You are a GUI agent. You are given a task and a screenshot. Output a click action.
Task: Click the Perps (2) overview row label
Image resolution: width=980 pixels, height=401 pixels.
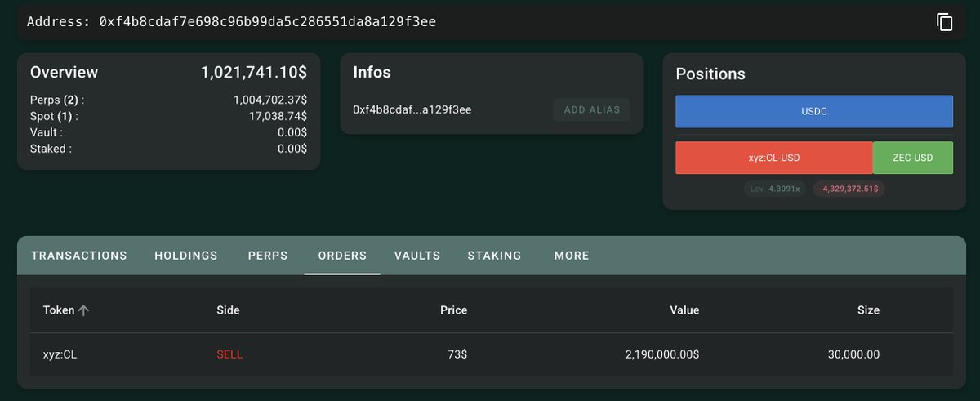(57, 100)
